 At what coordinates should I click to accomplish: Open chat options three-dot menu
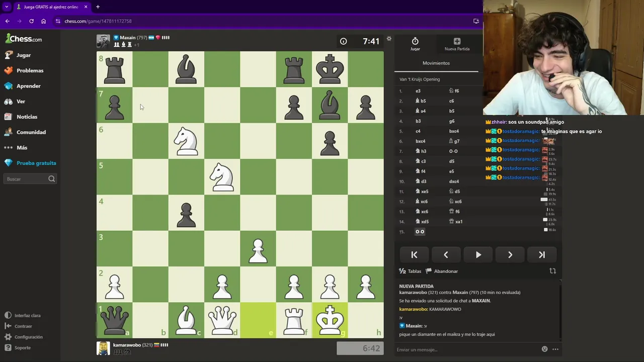555,349
